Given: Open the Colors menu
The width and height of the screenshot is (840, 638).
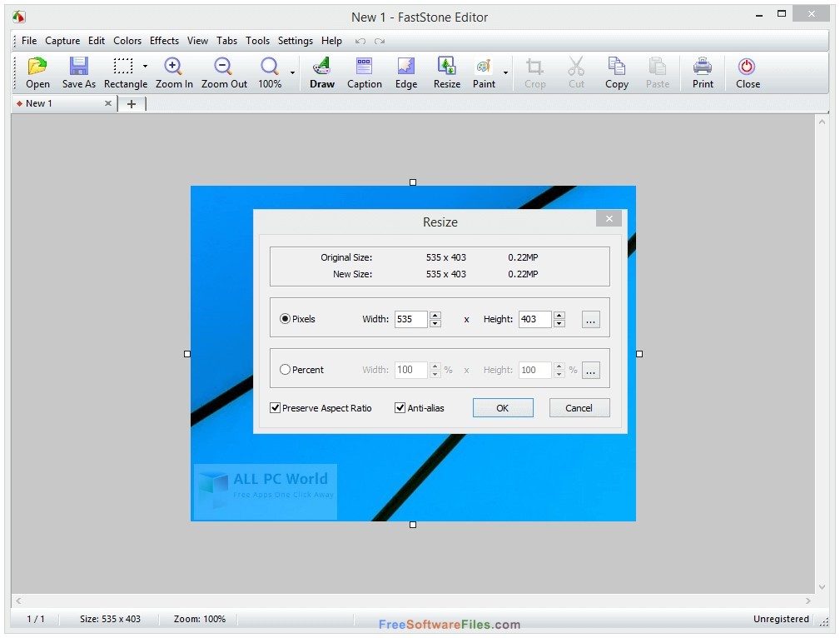Looking at the screenshot, I should tap(127, 41).
